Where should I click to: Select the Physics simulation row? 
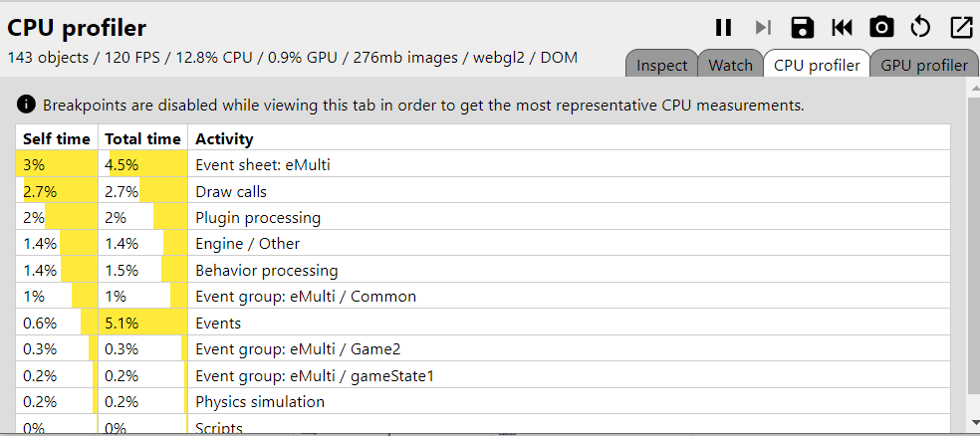pos(483,401)
